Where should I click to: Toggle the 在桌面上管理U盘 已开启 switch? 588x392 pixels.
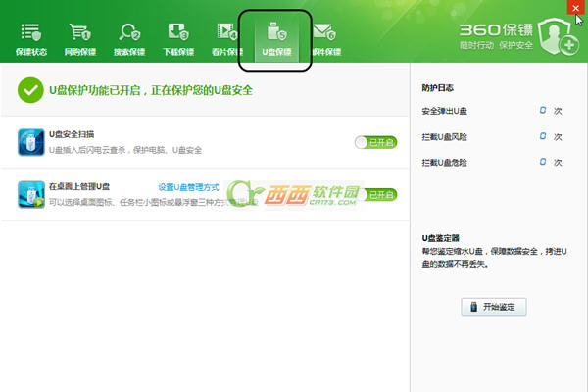[380, 194]
